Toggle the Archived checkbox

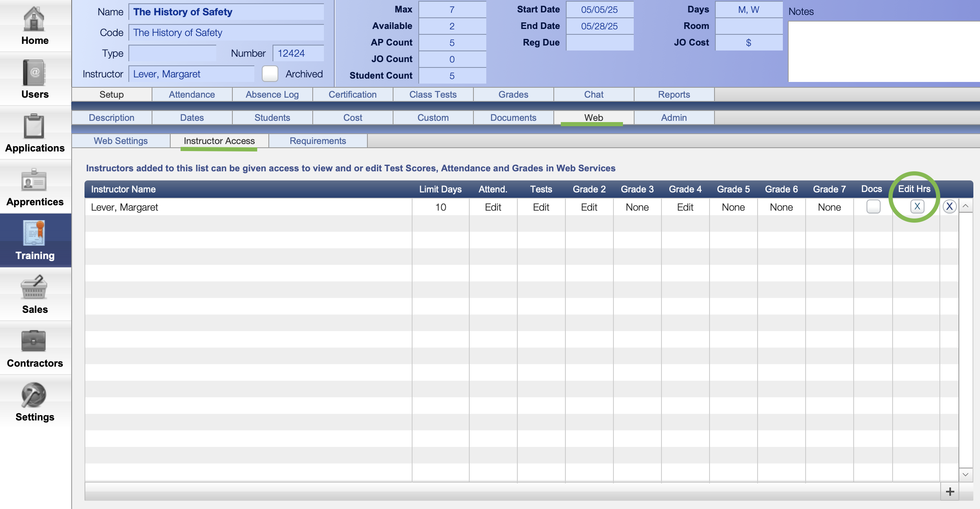click(270, 74)
